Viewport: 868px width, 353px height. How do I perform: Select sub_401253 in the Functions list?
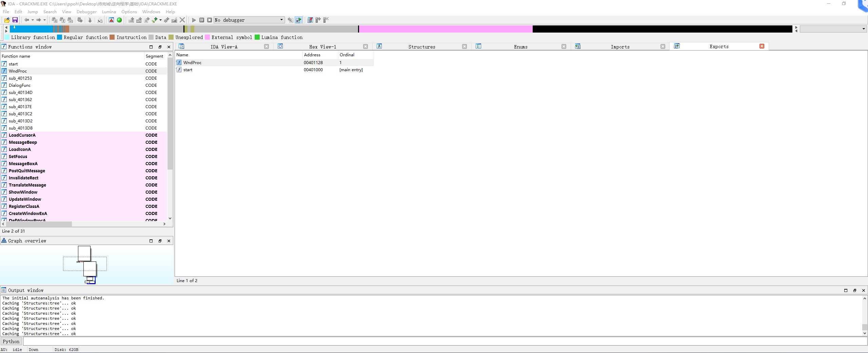[84, 78]
